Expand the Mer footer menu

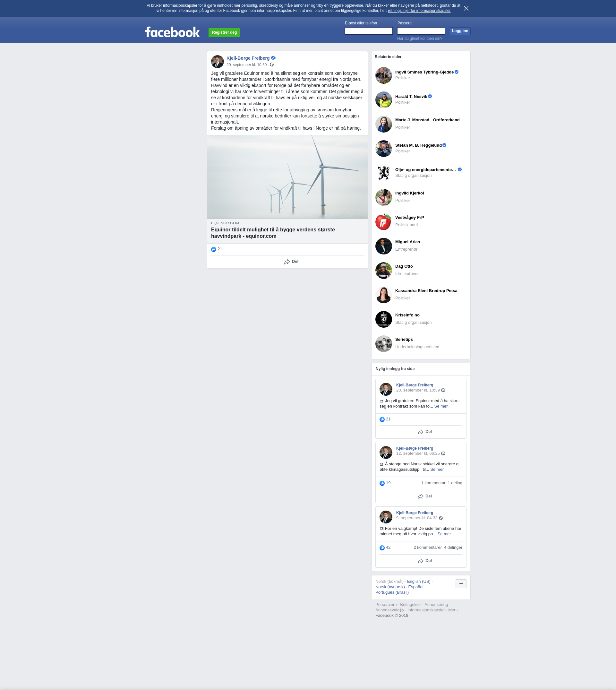pos(453,610)
